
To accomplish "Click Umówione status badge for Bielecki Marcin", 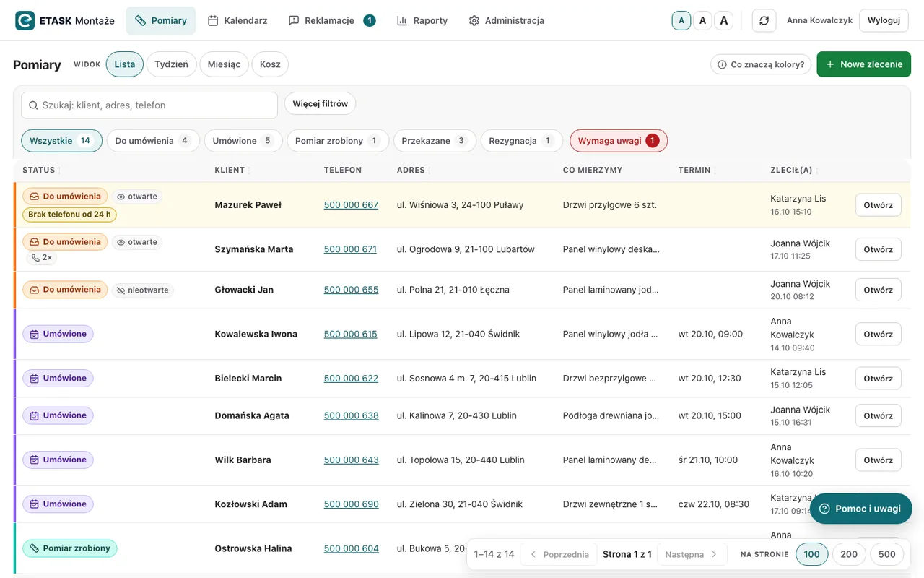I will (58, 379).
